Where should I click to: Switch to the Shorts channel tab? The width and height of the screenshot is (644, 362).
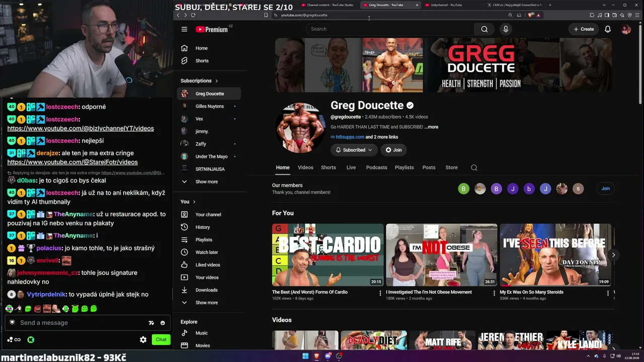(x=329, y=167)
